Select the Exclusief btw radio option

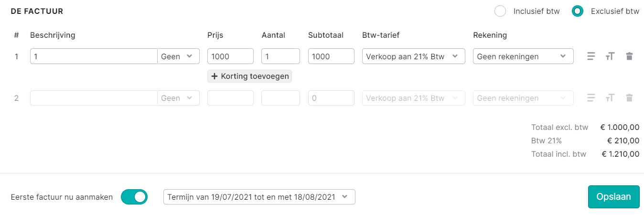coord(578,11)
